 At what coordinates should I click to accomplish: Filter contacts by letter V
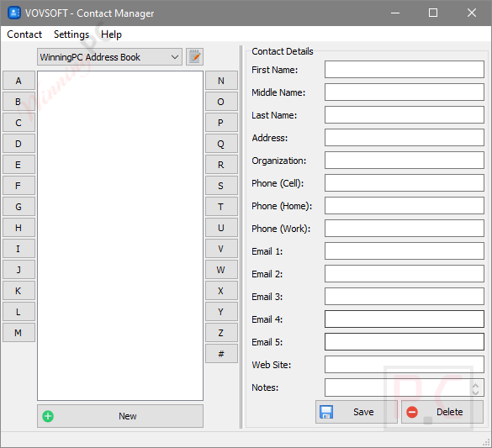coord(221,249)
